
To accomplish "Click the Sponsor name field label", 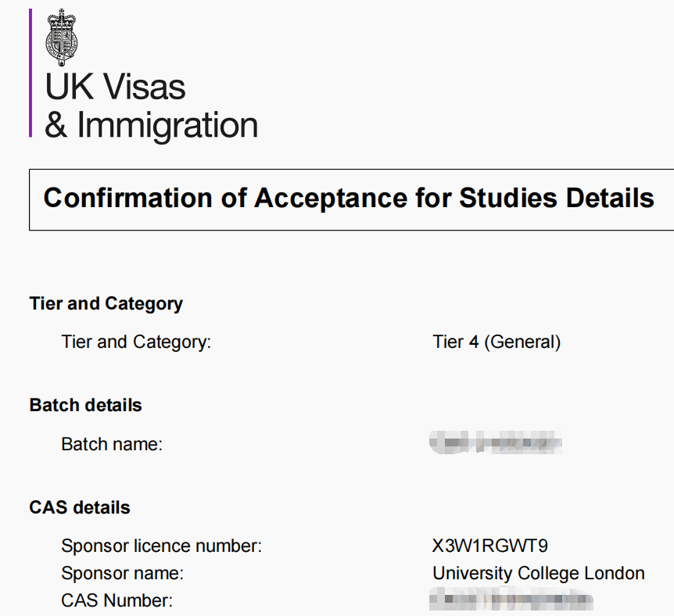I will 122,573.
